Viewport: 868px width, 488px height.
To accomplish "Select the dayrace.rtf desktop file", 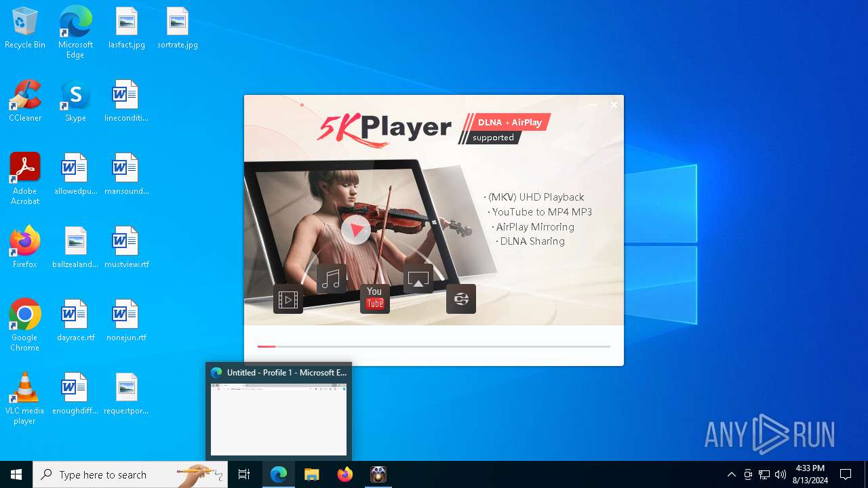I will 75,321.
